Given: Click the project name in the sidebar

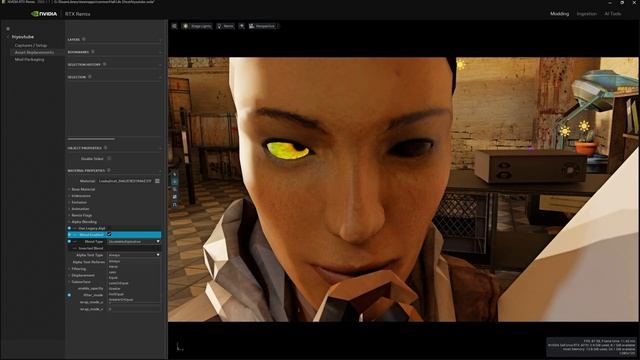Looking at the screenshot, I should [23, 37].
